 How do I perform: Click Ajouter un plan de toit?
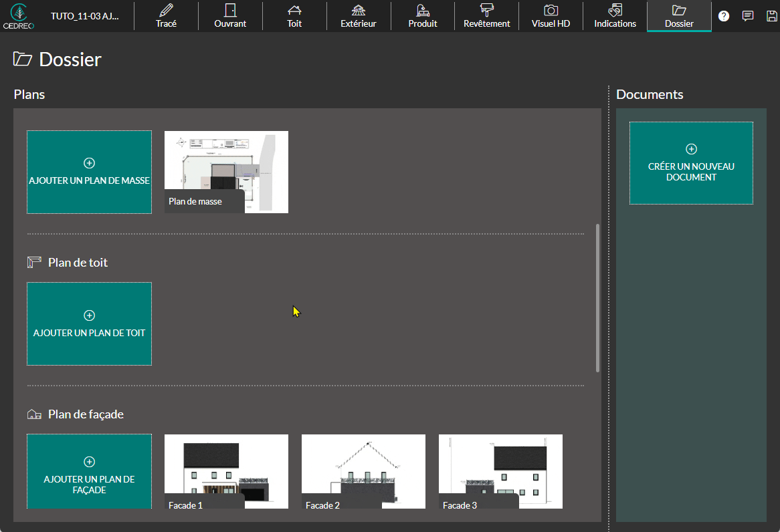[x=89, y=324]
